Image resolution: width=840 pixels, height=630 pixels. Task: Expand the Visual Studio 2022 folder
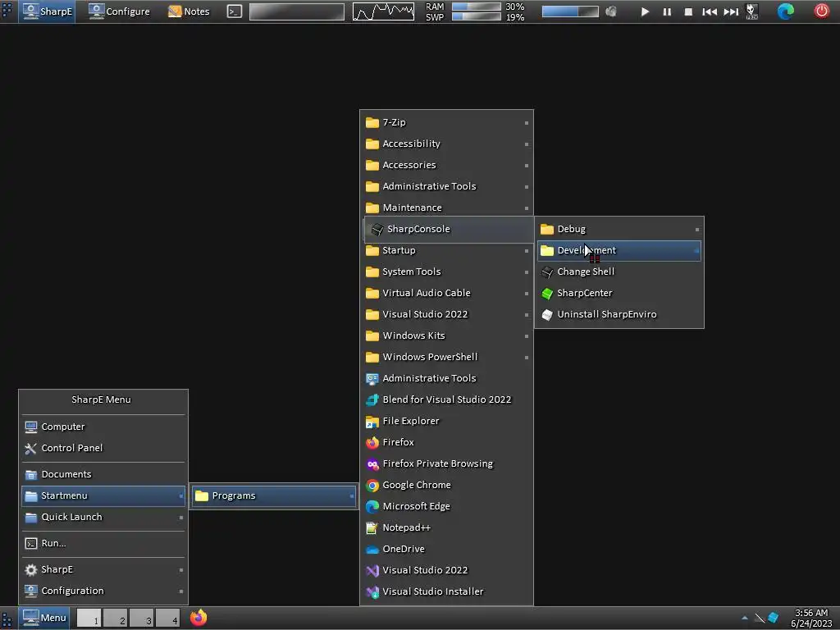pyautogui.click(x=447, y=314)
